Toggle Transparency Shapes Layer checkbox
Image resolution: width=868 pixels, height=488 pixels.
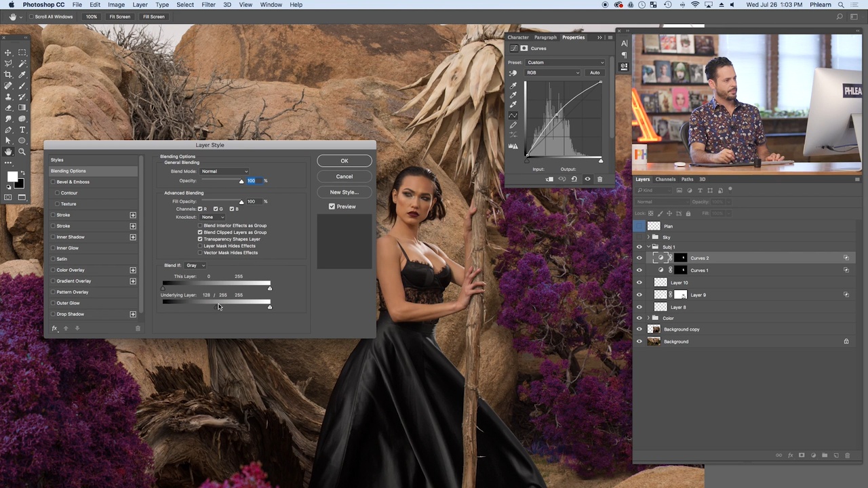[200, 239]
